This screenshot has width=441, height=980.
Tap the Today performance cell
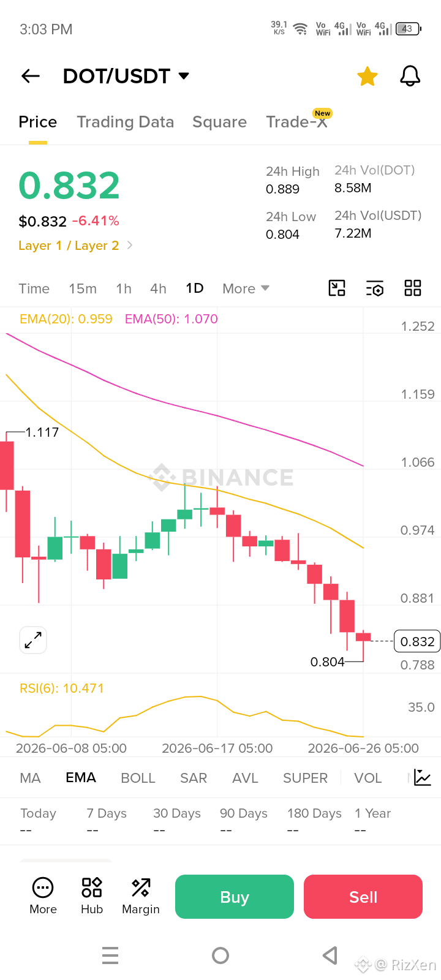tap(38, 821)
